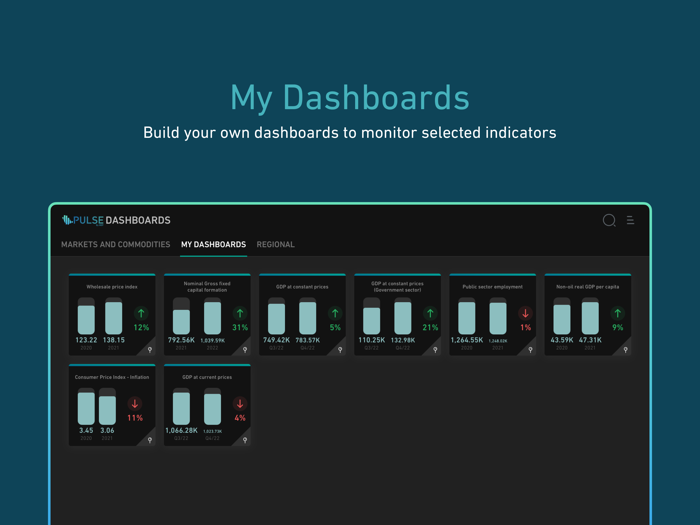Click red down arrow above 1%
The width and height of the screenshot is (700, 525).
click(x=525, y=313)
